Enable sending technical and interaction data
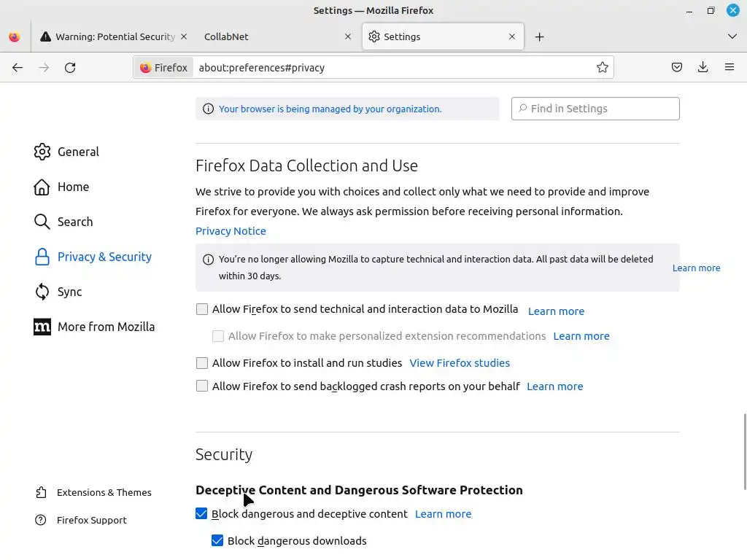747x560 pixels. (202, 309)
